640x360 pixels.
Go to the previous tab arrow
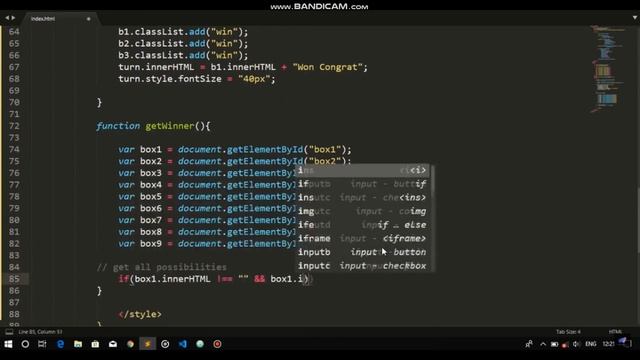[x=7, y=18]
